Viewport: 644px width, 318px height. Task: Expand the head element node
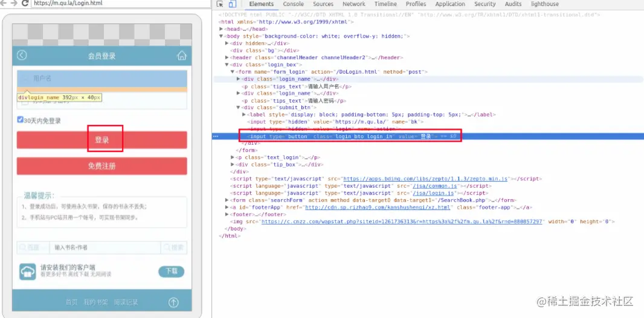click(221, 29)
